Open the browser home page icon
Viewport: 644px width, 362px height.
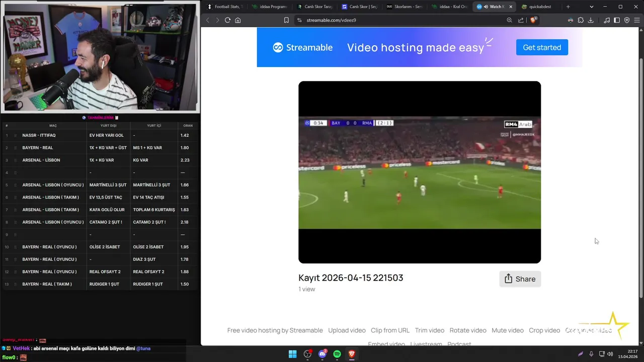[x=238, y=20]
